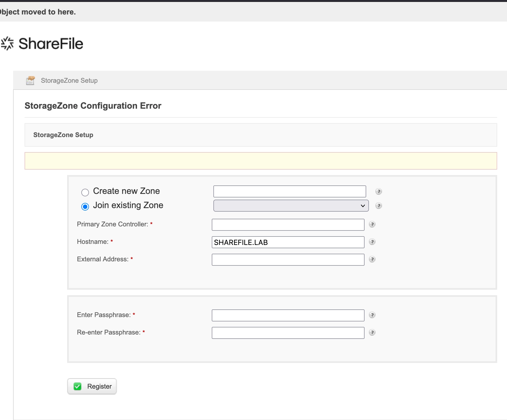Click the Create new Zone name field
Image resolution: width=507 pixels, height=420 pixels.
click(289, 191)
